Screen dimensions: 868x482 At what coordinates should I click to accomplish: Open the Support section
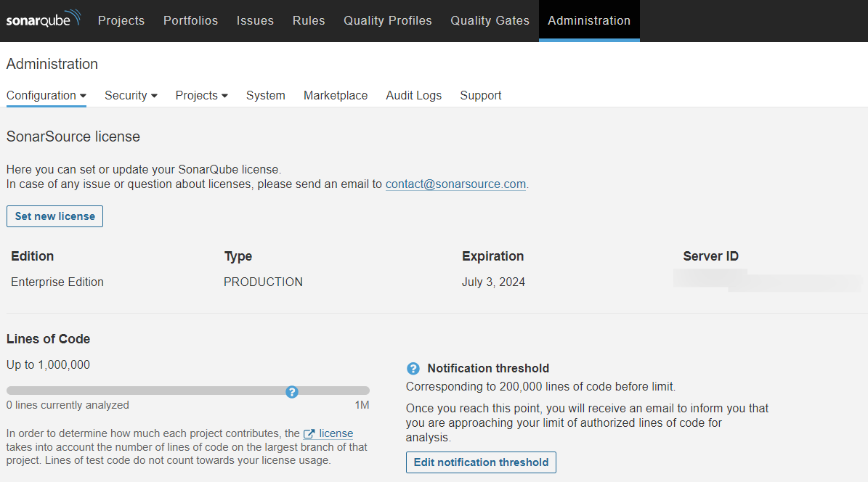pos(480,95)
